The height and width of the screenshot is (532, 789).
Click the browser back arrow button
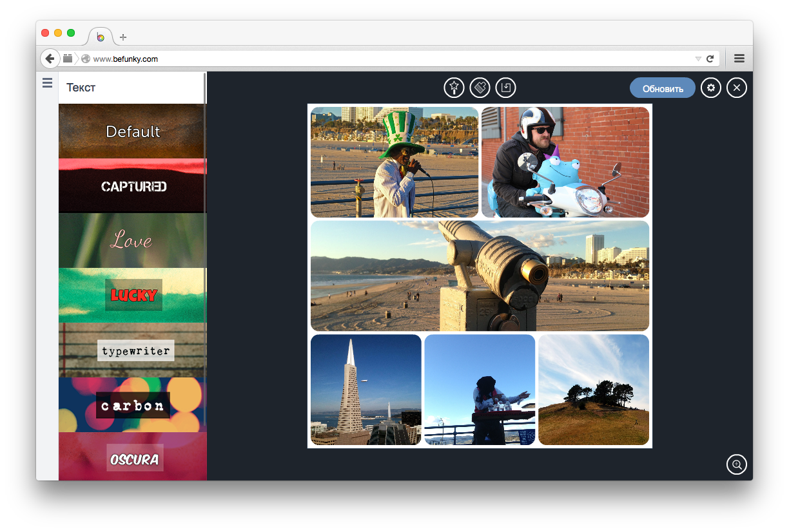50,59
